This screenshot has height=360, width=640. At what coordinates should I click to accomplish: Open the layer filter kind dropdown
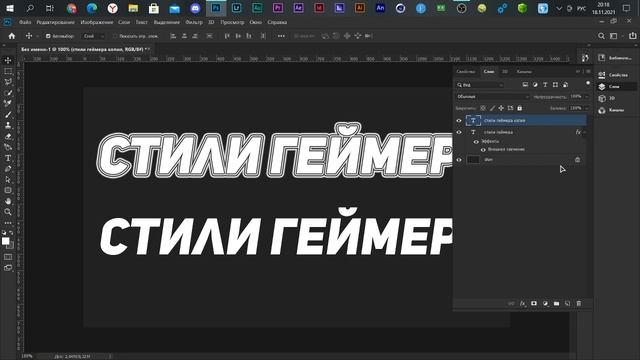[480, 85]
